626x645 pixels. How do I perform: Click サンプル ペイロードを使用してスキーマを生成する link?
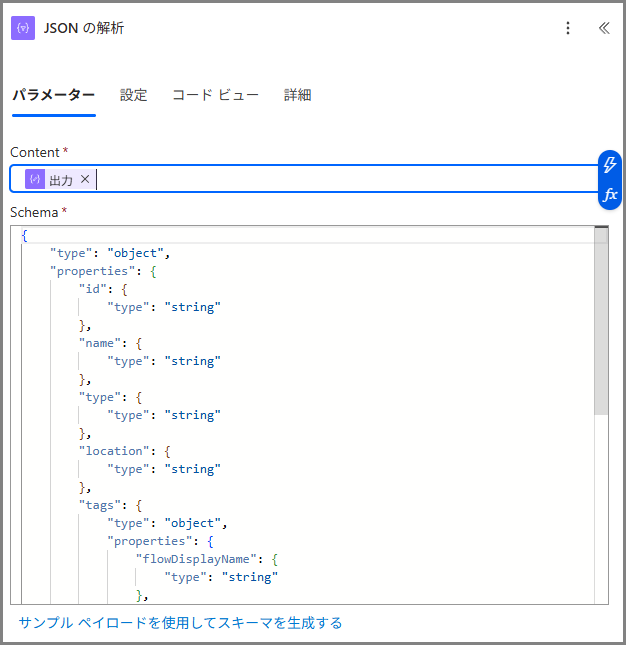[x=180, y=623]
